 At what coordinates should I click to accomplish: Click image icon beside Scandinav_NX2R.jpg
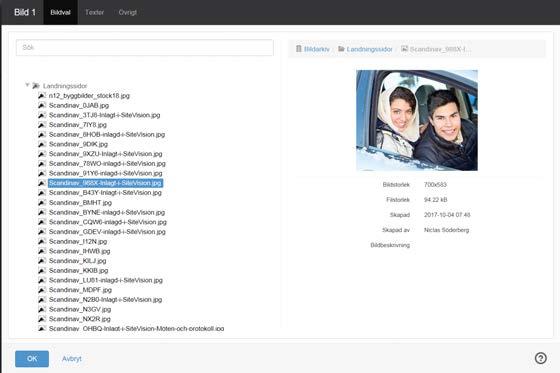click(x=42, y=319)
